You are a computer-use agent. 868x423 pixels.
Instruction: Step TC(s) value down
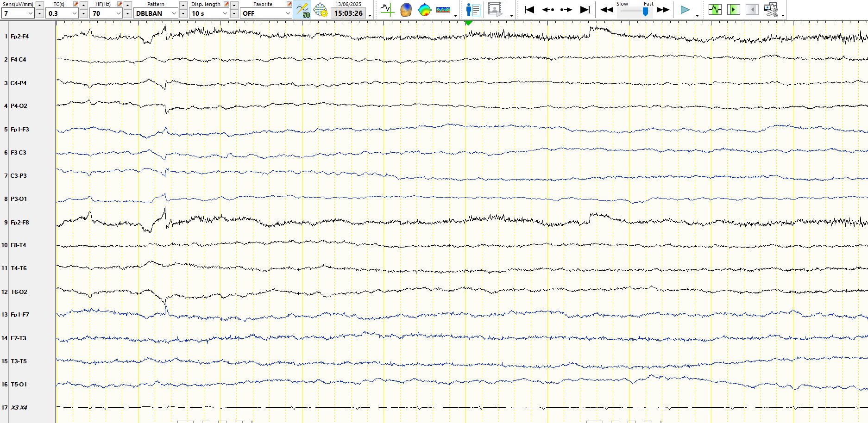pyautogui.click(x=83, y=14)
